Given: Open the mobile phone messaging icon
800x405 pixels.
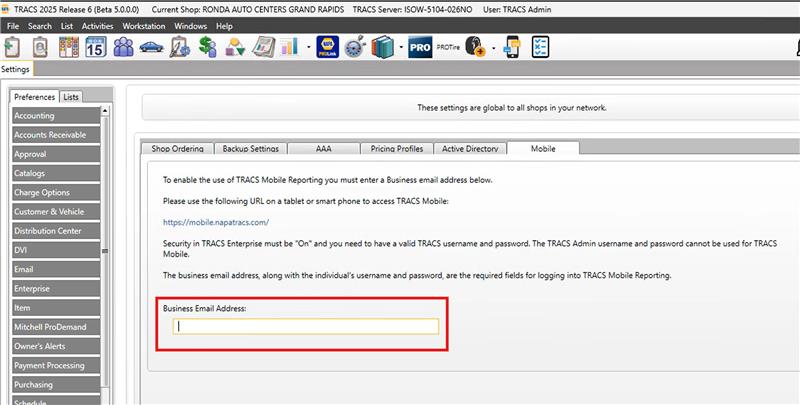Looking at the screenshot, I should pyautogui.click(x=512, y=47).
